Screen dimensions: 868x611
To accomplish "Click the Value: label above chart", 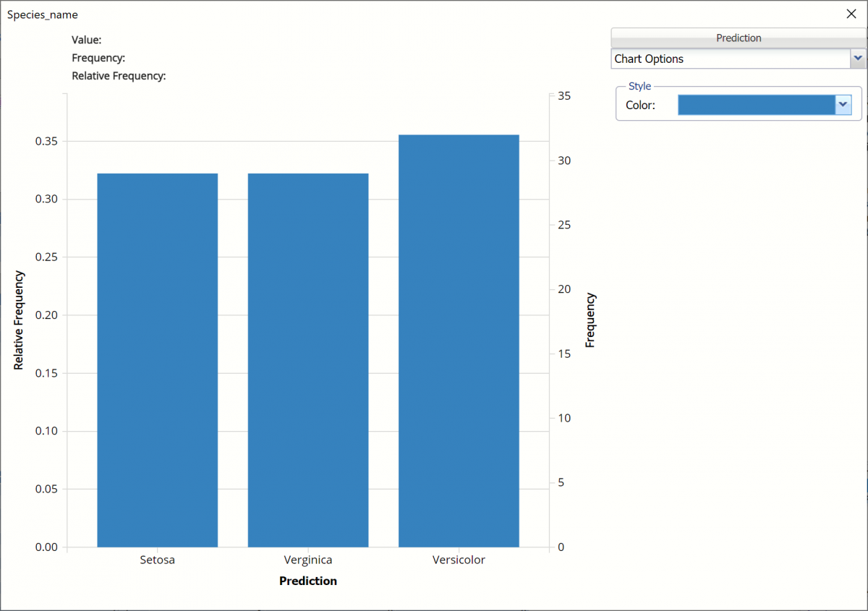I will pyautogui.click(x=87, y=40).
